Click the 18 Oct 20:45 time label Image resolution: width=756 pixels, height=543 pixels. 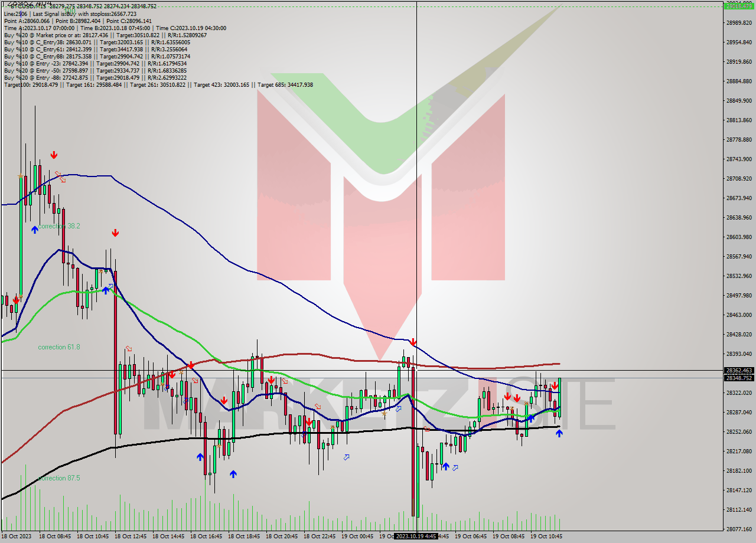pyautogui.click(x=281, y=537)
